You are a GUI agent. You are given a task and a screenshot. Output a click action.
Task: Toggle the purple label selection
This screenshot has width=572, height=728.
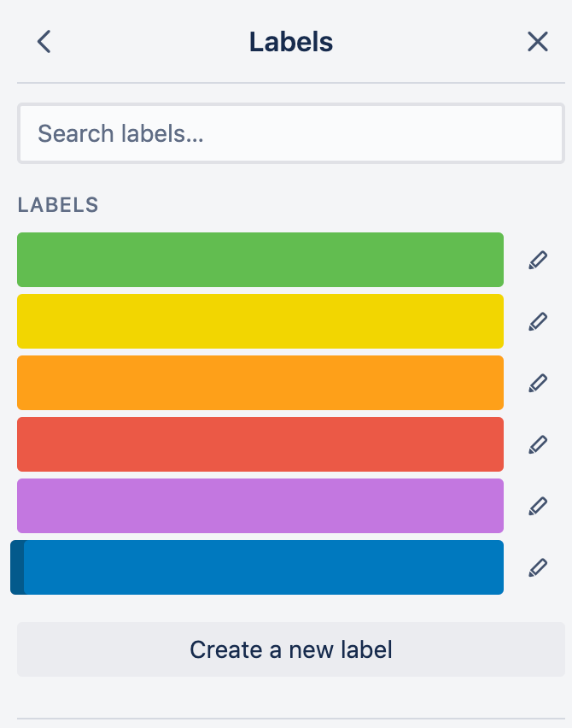(x=260, y=506)
